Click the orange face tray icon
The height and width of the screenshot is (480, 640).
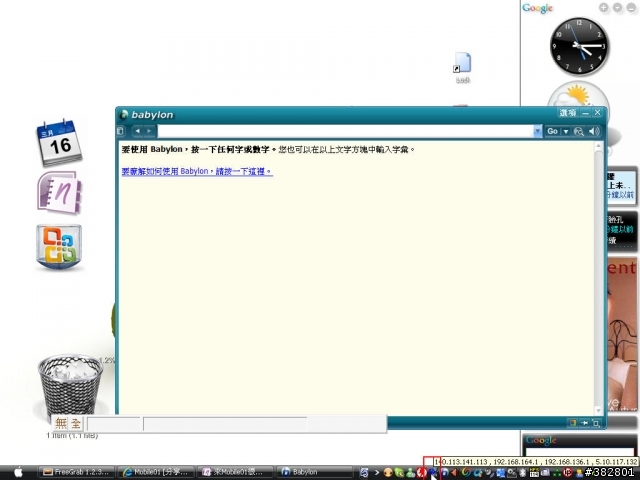tap(388, 473)
